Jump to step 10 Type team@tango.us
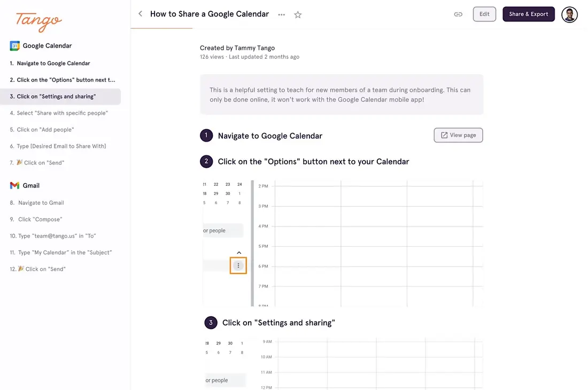Screen dimensions: 588x390 pyautogui.click(x=53, y=236)
